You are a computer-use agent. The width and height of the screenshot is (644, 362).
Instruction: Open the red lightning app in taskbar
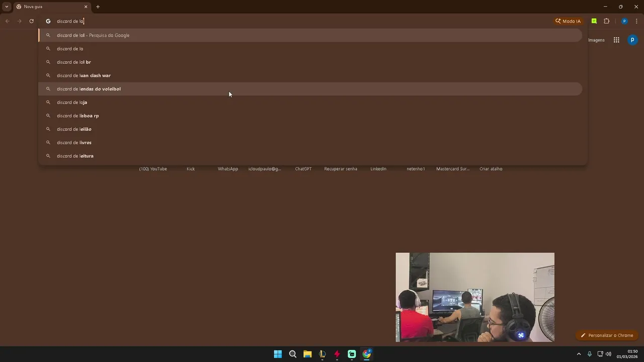coord(337,354)
